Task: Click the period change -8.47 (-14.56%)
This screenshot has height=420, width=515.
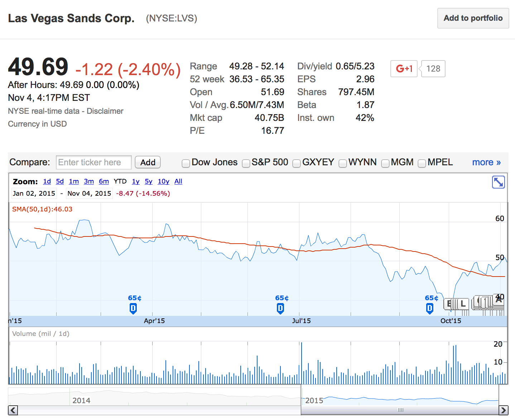Action: pyautogui.click(x=143, y=194)
